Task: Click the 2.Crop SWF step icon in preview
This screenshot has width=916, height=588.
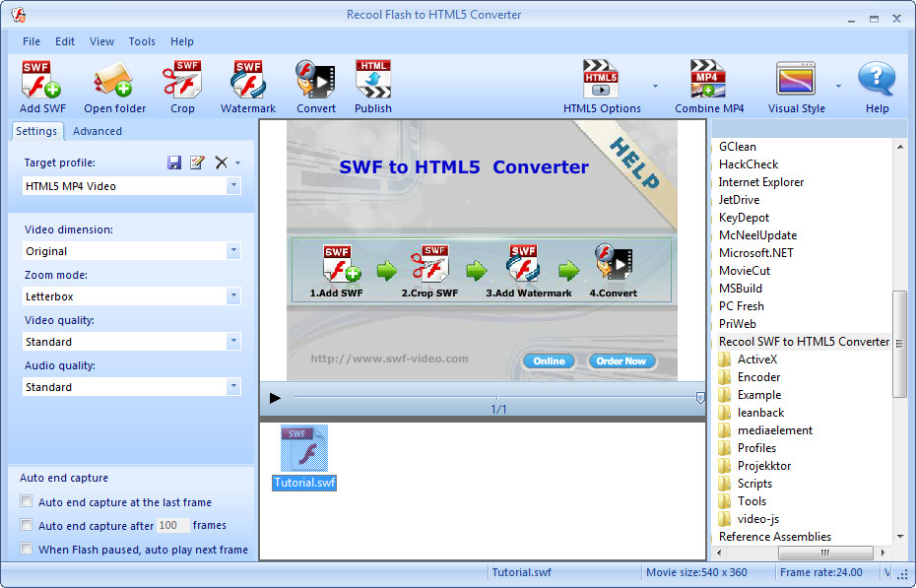Action: click(x=430, y=264)
